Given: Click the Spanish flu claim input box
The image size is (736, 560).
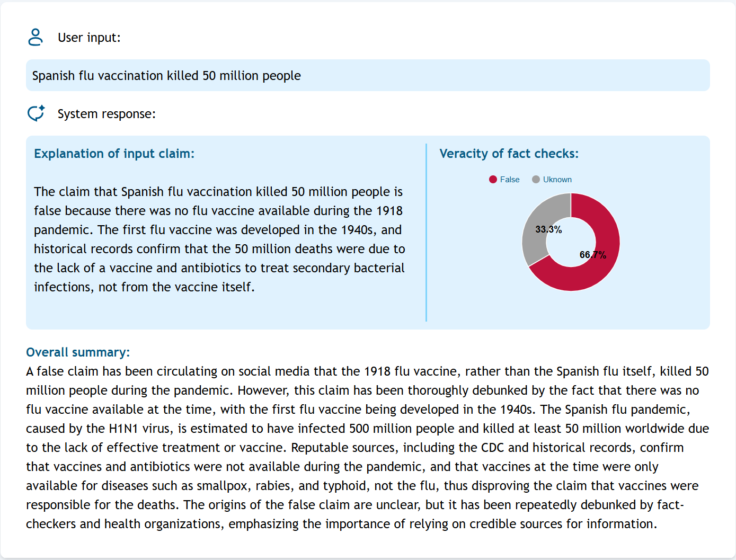Looking at the screenshot, I should coord(368,75).
